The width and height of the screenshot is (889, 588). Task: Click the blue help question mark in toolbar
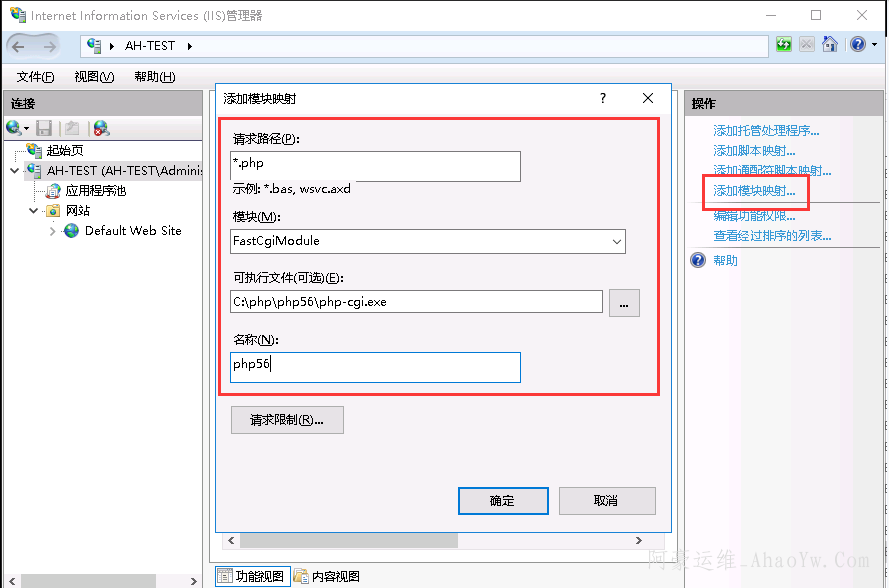pyautogui.click(x=857, y=45)
